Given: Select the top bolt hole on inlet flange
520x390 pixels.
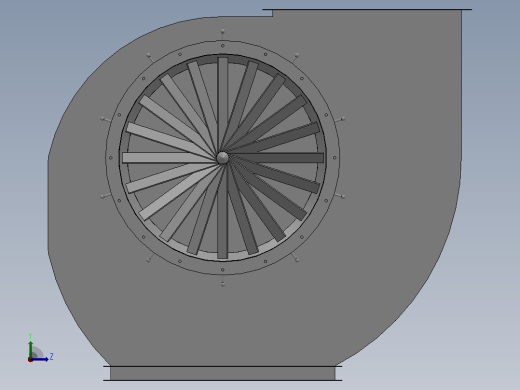Looking at the screenshot, I should pos(223,46).
